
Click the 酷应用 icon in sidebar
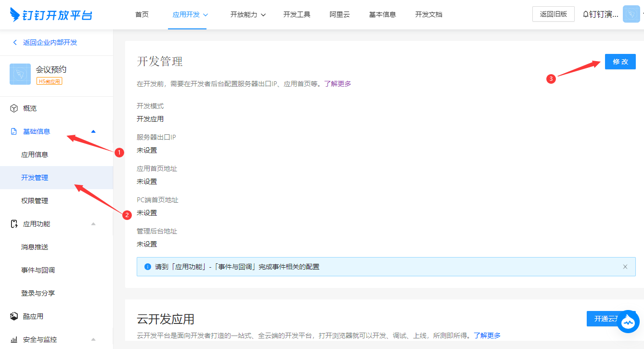(x=14, y=316)
